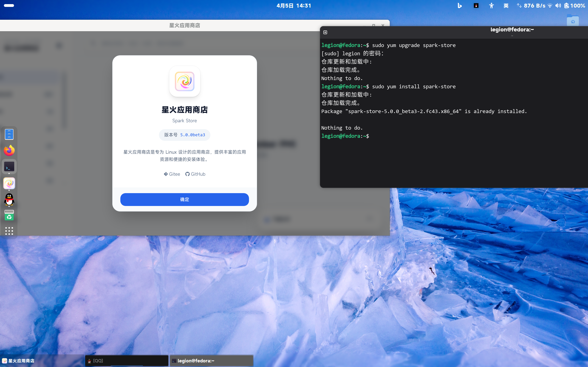
Task: Show all applications grid
Action: click(x=9, y=231)
